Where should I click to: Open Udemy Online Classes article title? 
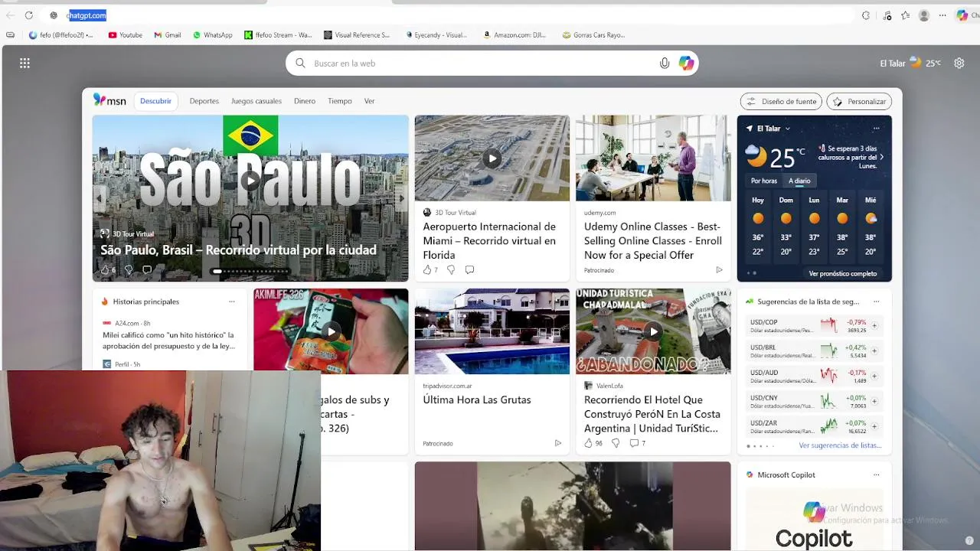(653, 240)
